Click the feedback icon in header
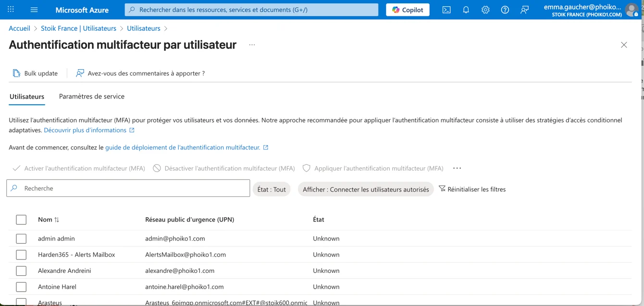The height and width of the screenshot is (306, 644). point(524,10)
